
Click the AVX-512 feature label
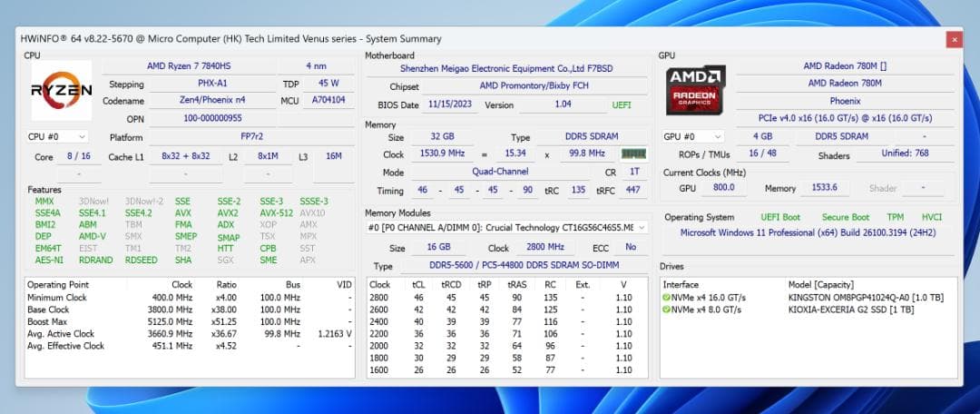pyautogui.click(x=276, y=212)
